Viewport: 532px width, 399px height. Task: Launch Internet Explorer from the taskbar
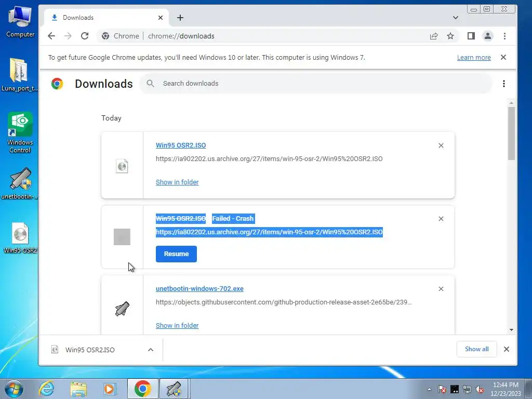coord(46,389)
